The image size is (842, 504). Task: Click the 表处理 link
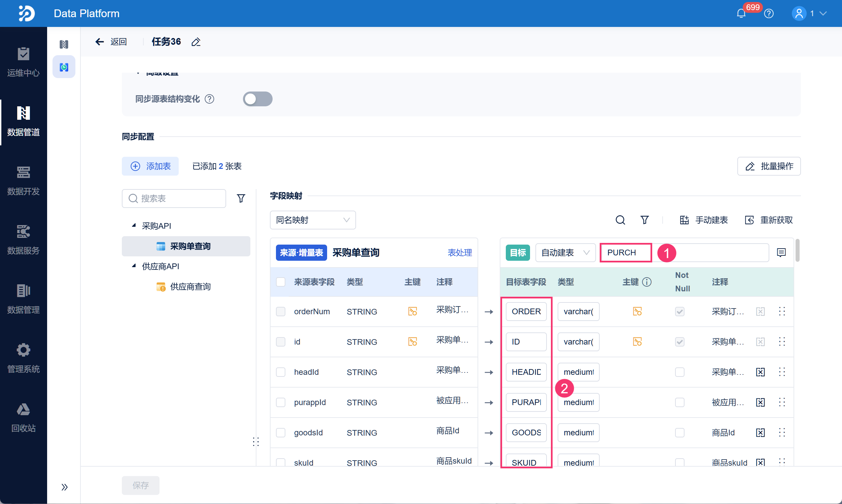[459, 253]
